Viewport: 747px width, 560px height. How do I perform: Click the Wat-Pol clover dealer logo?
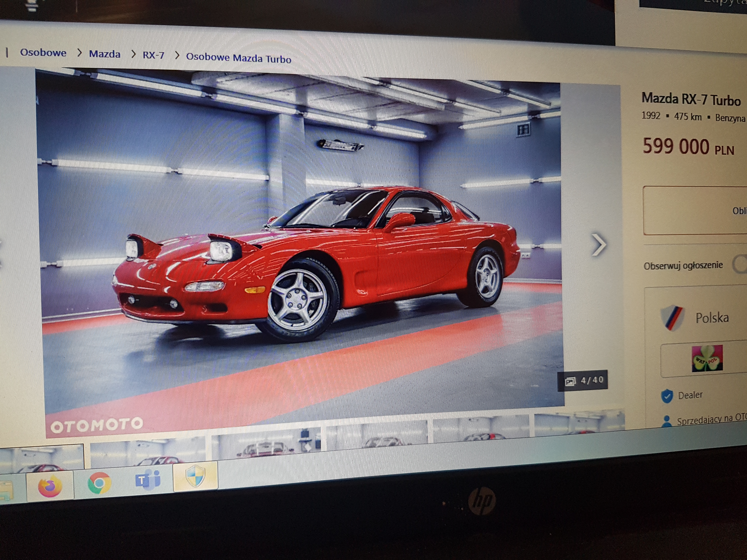[x=707, y=359]
